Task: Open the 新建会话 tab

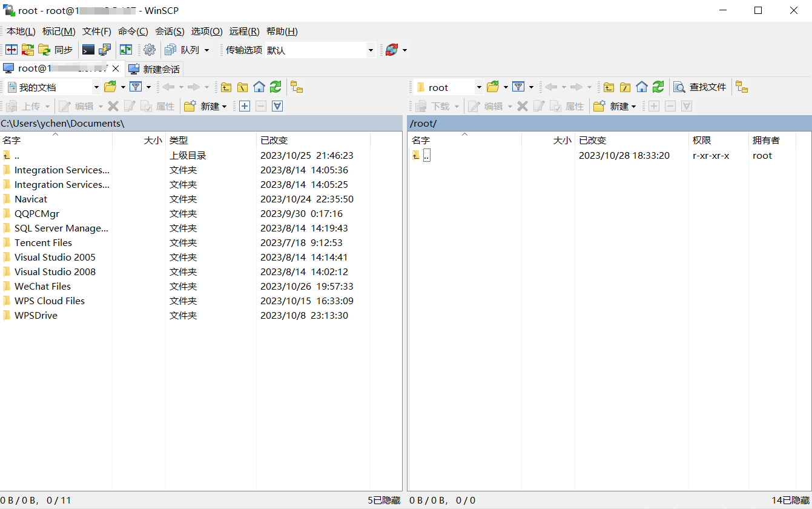Action: 154,69
